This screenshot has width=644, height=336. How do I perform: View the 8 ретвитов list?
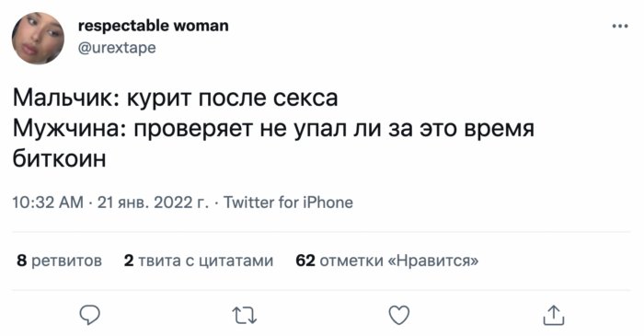click(59, 261)
